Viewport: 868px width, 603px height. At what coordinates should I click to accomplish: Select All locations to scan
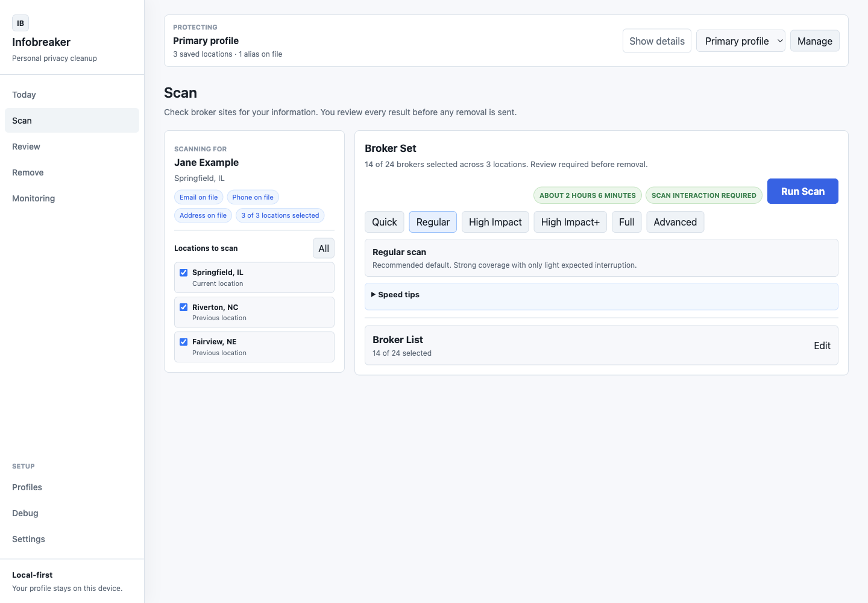coord(324,248)
